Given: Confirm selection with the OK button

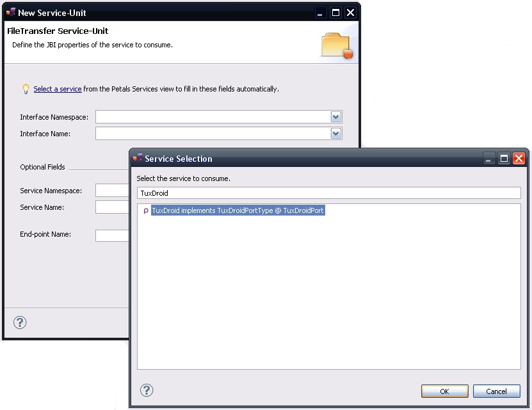Looking at the screenshot, I should [x=444, y=391].
